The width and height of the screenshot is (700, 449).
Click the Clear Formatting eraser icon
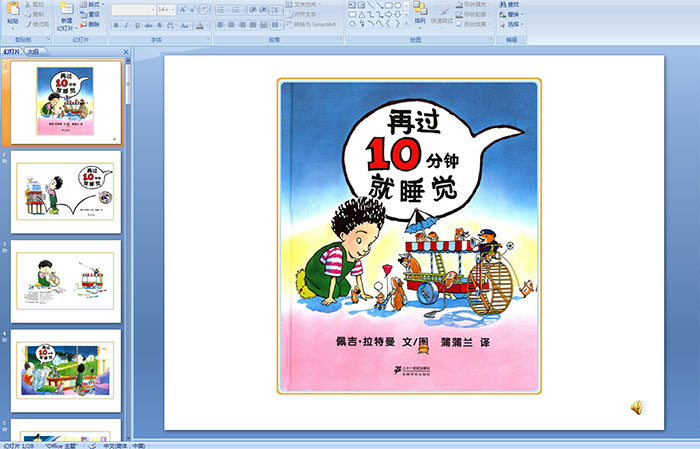[205, 9]
